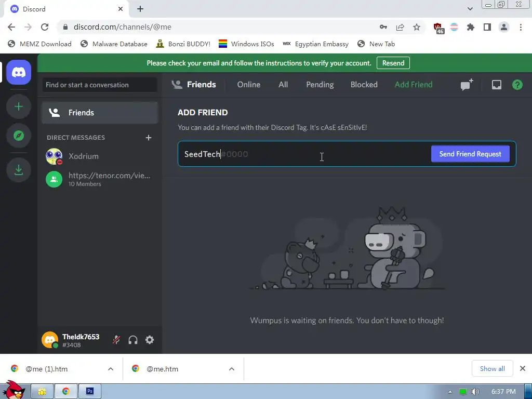The height and width of the screenshot is (399, 532).
Task: Open Windows ISOs bookmark
Action: point(246,44)
